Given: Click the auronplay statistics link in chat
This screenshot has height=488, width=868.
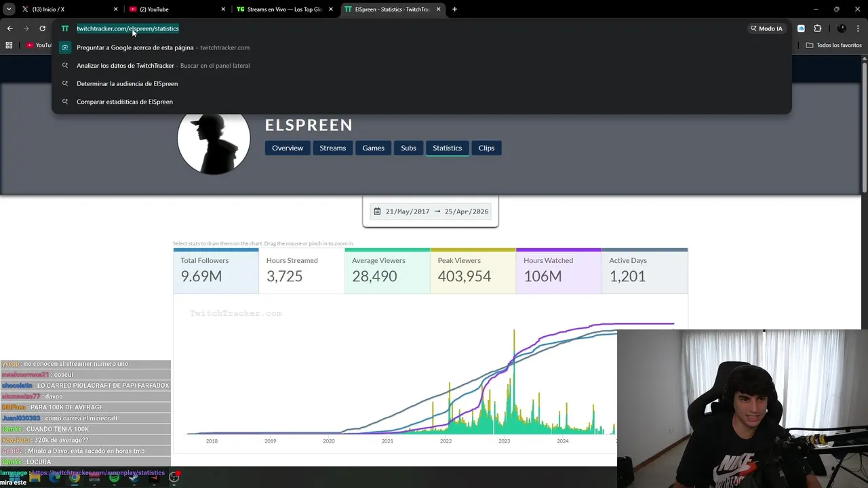Looking at the screenshot, I should tap(98, 472).
